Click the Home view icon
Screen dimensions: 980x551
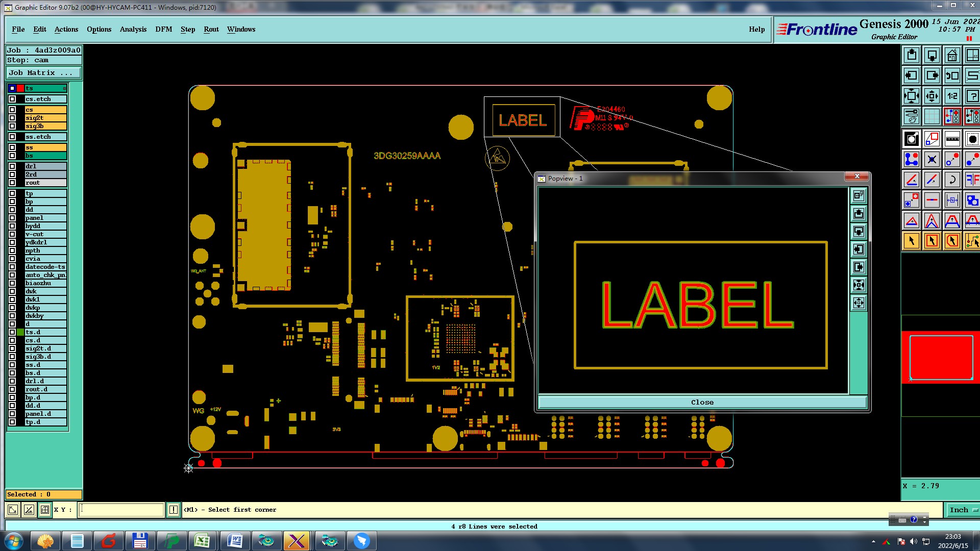(952, 55)
